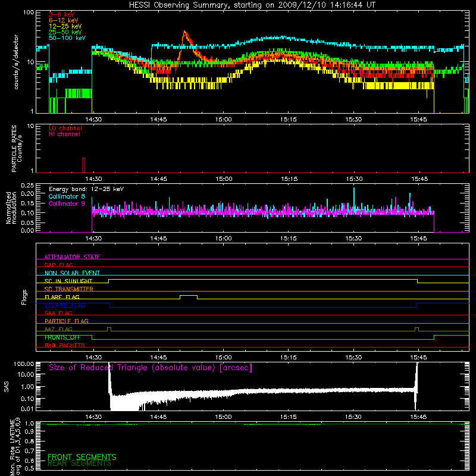
Task: Click the GAP FLAG label
Action: pyautogui.click(x=58, y=265)
